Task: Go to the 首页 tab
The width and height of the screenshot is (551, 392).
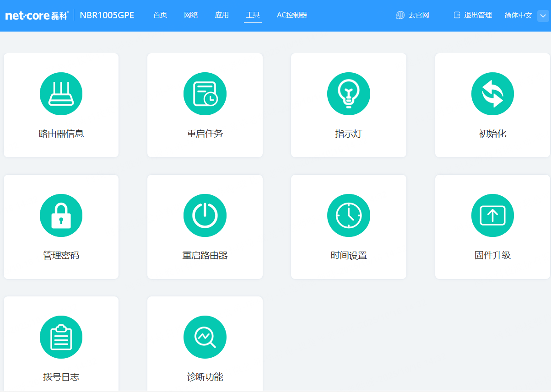Action: pyautogui.click(x=160, y=15)
